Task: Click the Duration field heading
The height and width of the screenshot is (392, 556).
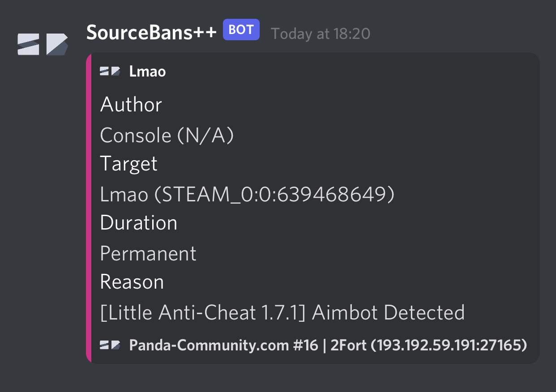Action: pos(138,223)
